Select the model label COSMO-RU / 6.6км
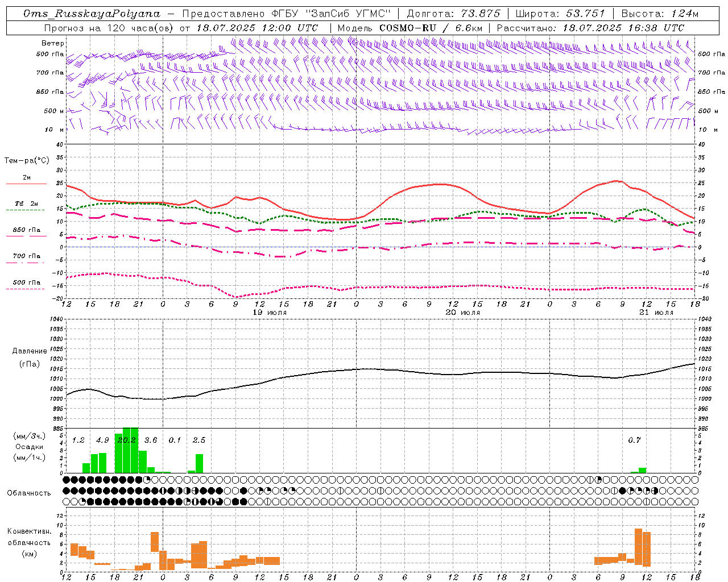 tap(431, 28)
